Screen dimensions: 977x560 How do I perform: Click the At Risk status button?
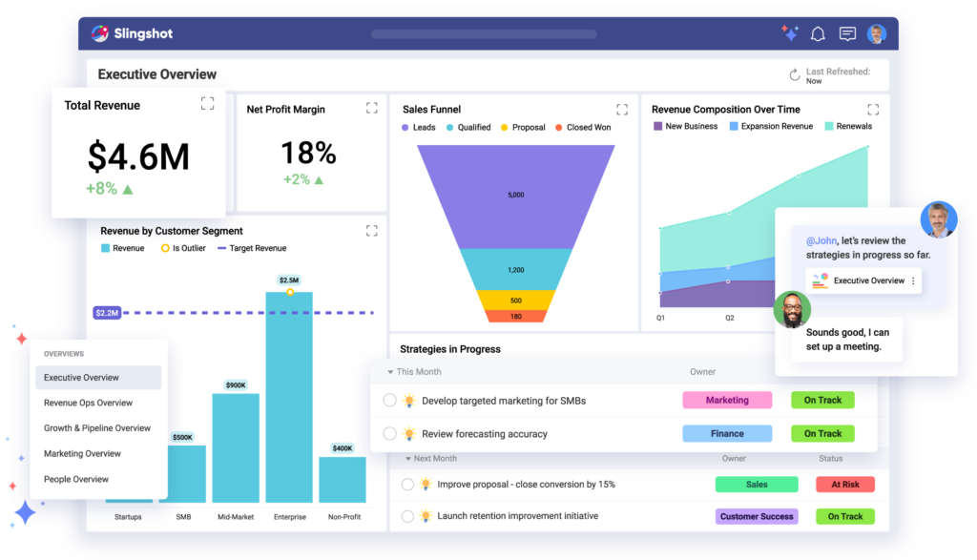(844, 485)
